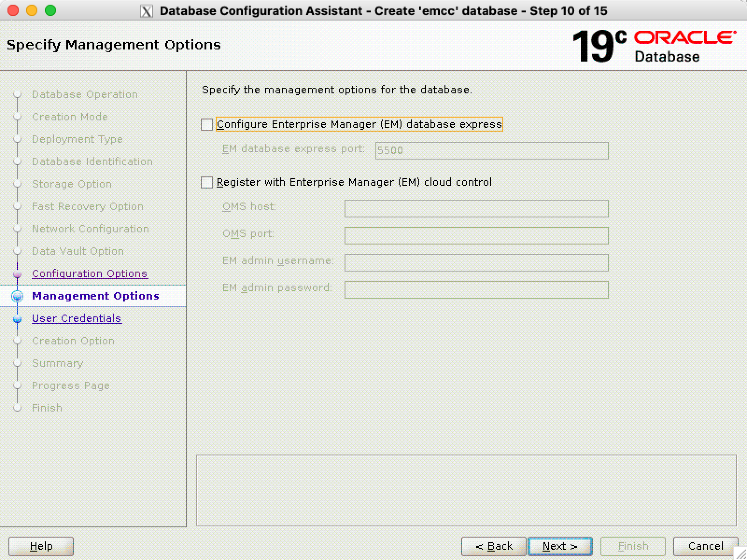The width and height of the screenshot is (747, 560).
Task: Open the Configuration Options step link
Action: pyautogui.click(x=90, y=274)
